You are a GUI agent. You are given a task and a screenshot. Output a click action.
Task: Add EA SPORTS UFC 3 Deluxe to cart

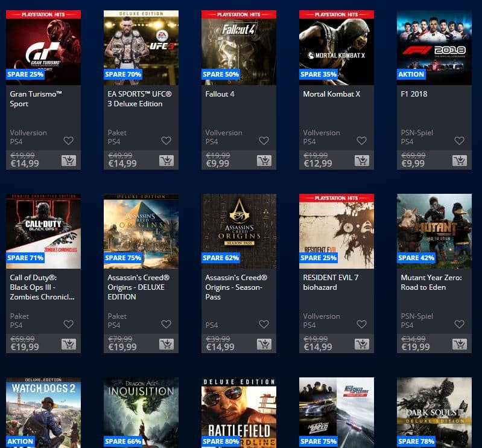click(166, 161)
